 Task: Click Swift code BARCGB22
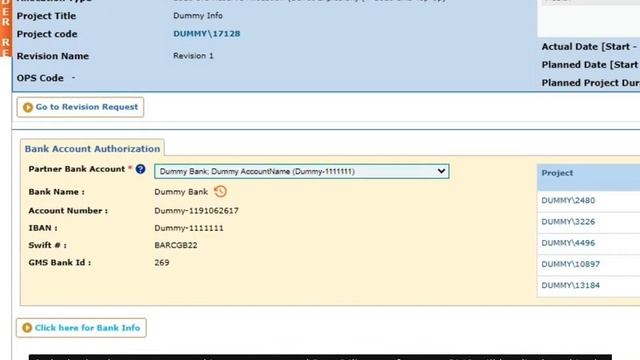point(176,245)
